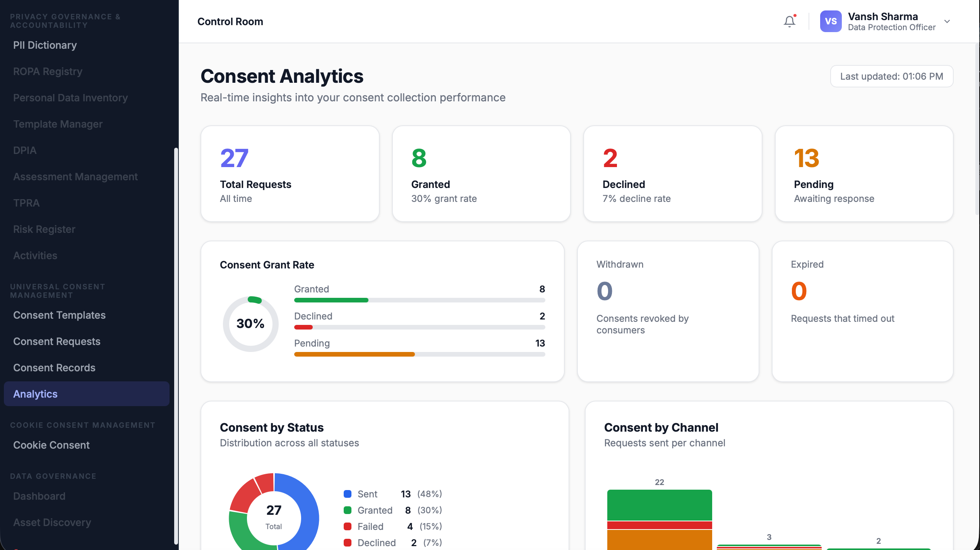
Task: Go to Personal Data Inventory
Action: [70, 98]
